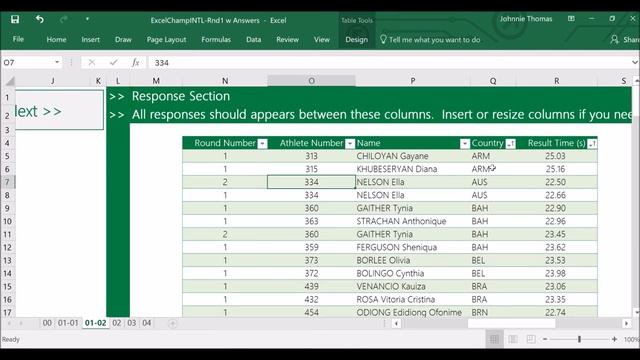Viewport: 640px width, 360px height.
Task: Click the Enter checkmark in formula bar
Action: (113, 62)
